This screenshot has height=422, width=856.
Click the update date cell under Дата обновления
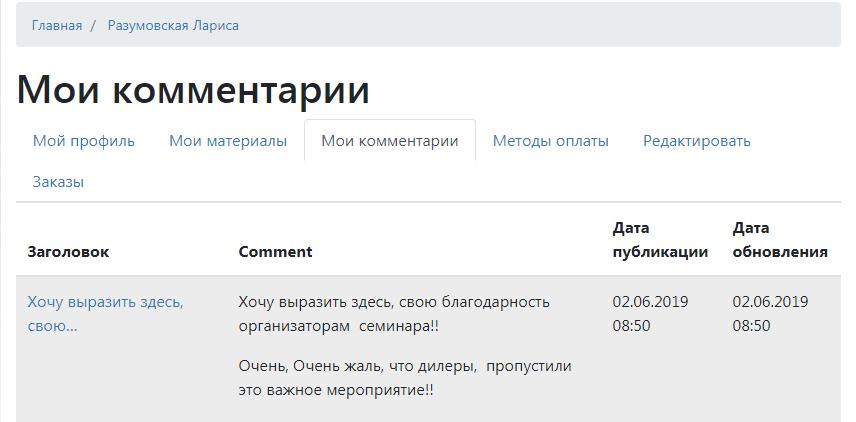coord(770,314)
